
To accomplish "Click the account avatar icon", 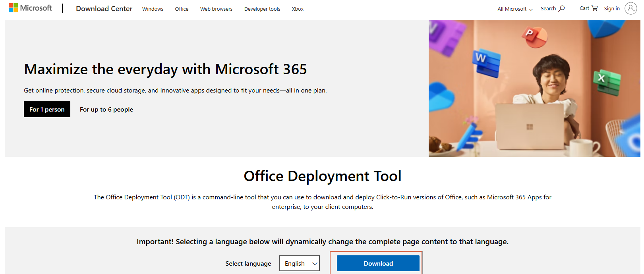I will click(630, 8).
